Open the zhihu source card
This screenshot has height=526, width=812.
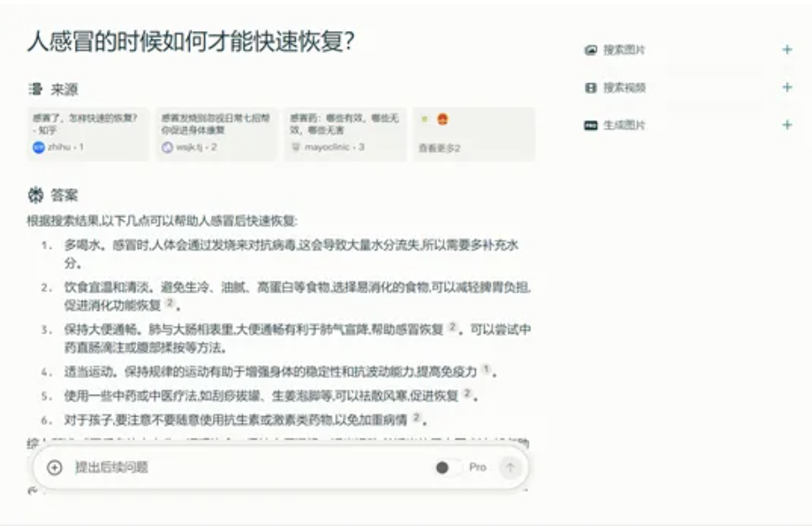click(88, 134)
